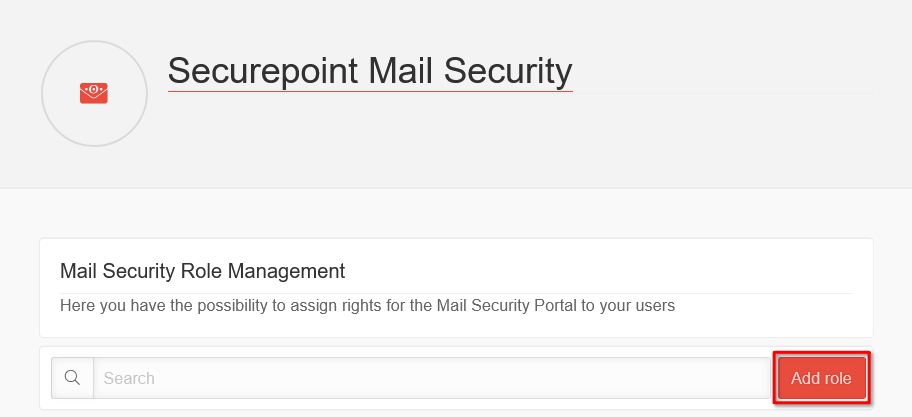
Task: Click the Securepoint Mail Security title
Action: point(369,71)
